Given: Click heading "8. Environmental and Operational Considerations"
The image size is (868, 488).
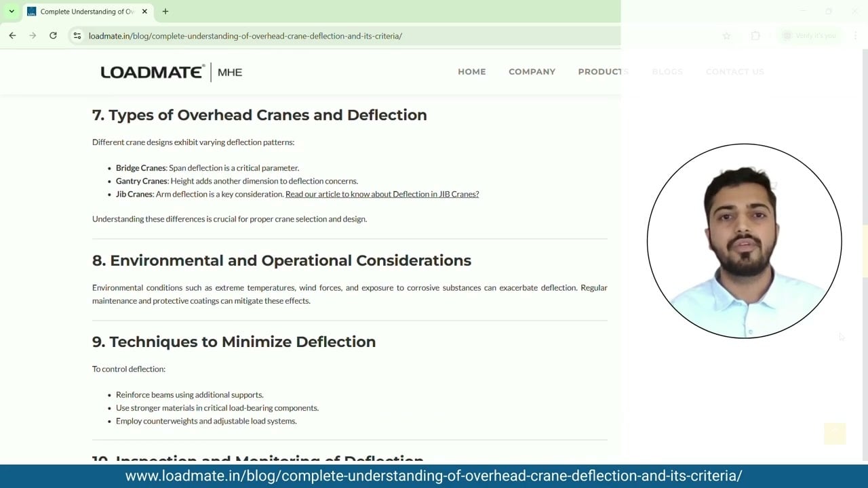Looking at the screenshot, I should coord(281,260).
